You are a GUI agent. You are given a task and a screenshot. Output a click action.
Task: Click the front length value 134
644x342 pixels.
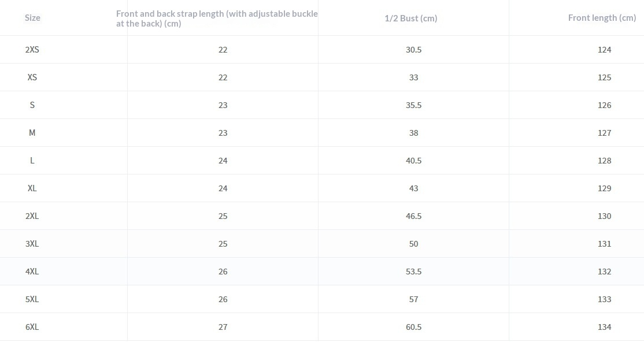[x=605, y=327]
